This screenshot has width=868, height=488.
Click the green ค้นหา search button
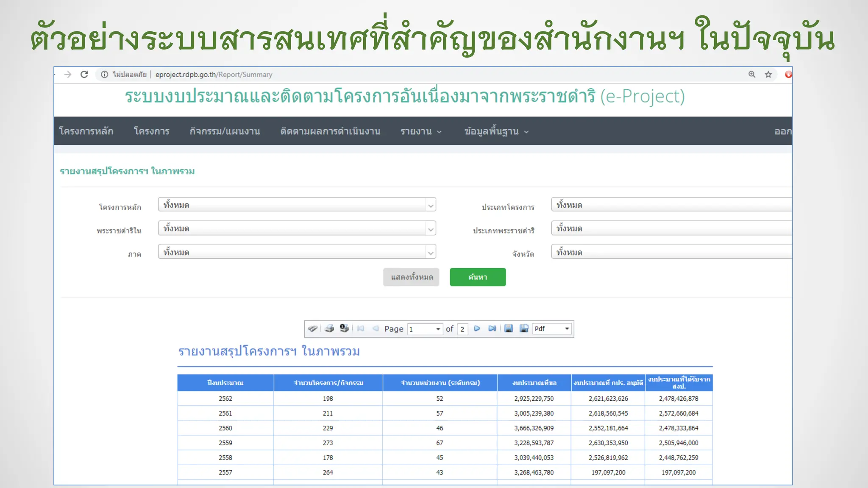[x=478, y=277]
